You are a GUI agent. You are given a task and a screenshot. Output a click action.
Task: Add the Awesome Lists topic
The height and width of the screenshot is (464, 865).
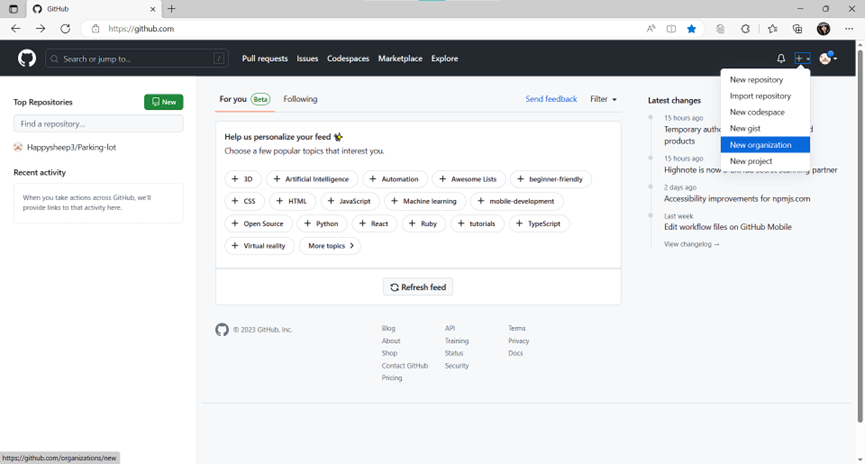[x=468, y=179]
